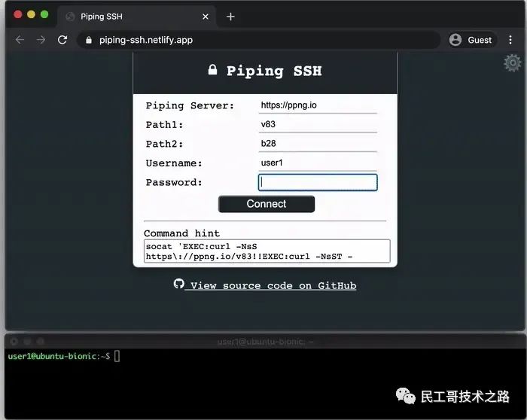Open the Guest profile button
The width and height of the screenshot is (527, 420).
click(471, 40)
